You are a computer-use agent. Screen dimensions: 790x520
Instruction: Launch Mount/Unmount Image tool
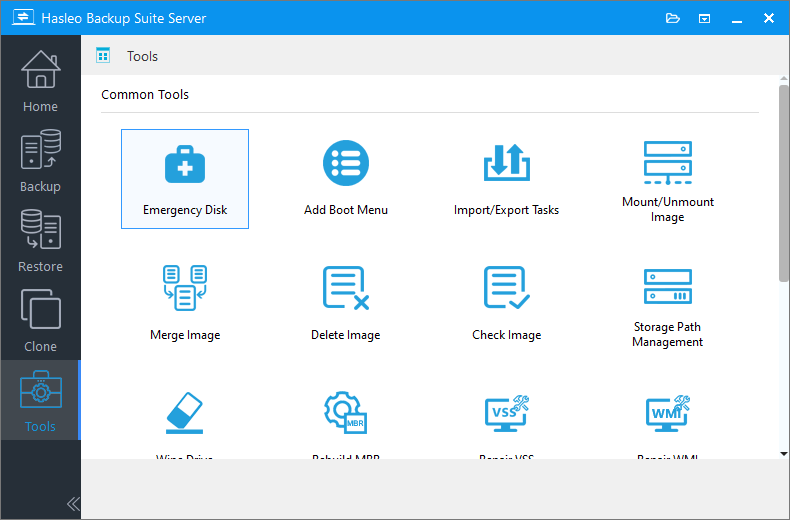tap(668, 179)
